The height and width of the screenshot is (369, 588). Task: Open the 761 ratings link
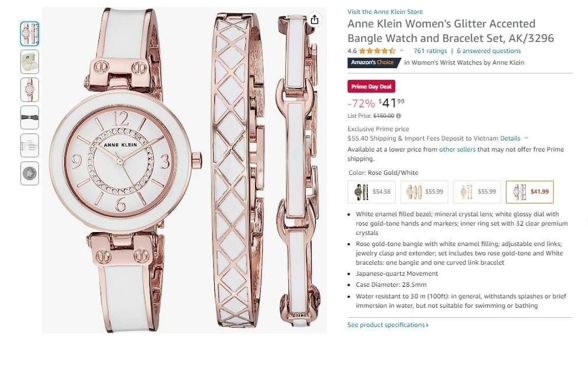pos(430,51)
